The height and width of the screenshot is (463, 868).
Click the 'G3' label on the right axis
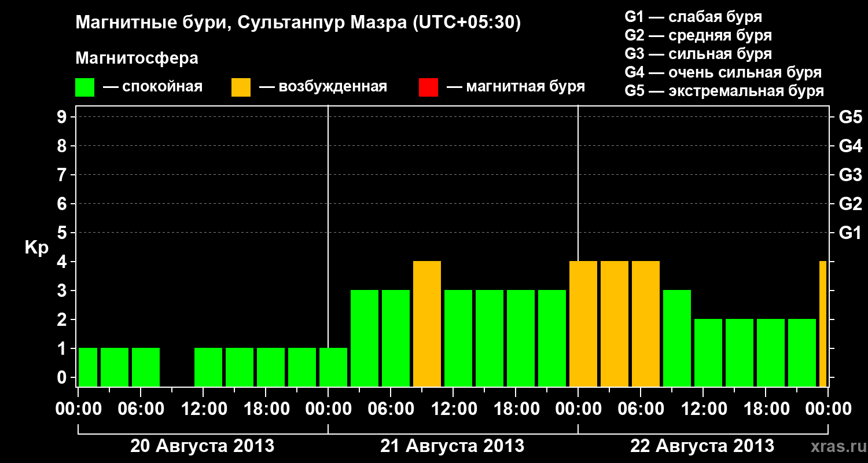850,175
